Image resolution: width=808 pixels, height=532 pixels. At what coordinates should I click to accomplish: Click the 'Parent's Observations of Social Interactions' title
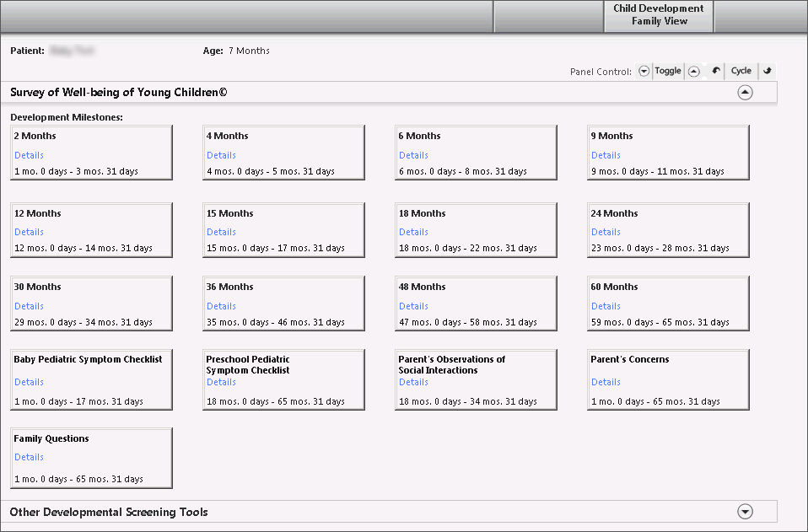452,364
